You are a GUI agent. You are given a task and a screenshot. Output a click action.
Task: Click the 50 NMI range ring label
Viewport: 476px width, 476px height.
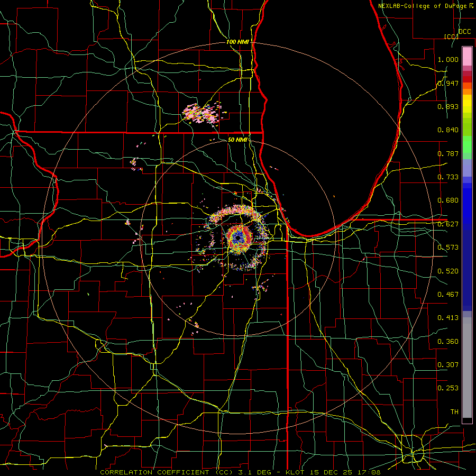pyautogui.click(x=237, y=140)
